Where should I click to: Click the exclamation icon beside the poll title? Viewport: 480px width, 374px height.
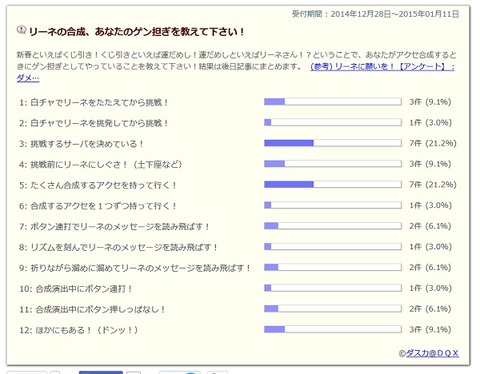(x=21, y=31)
